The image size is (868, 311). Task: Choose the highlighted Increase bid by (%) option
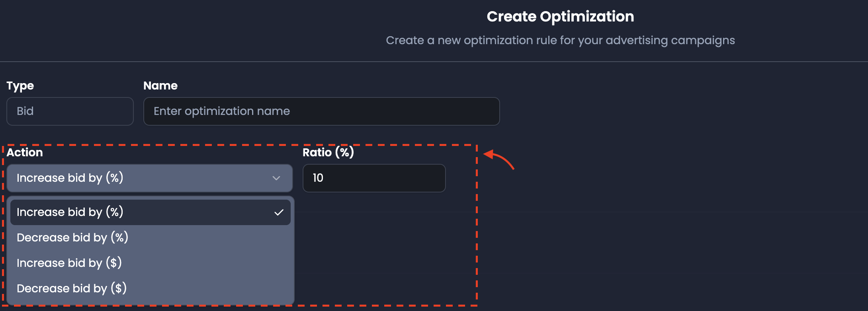click(x=151, y=212)
